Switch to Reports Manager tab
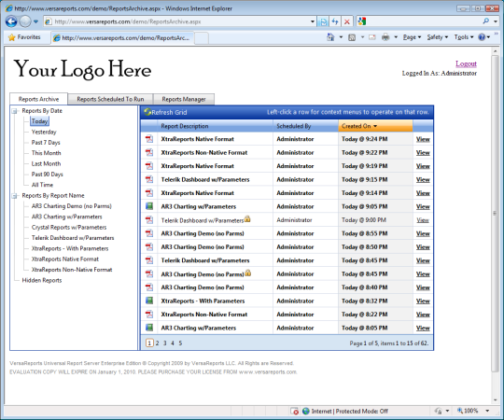Viewport: 504px width, 420px height. 184,99
